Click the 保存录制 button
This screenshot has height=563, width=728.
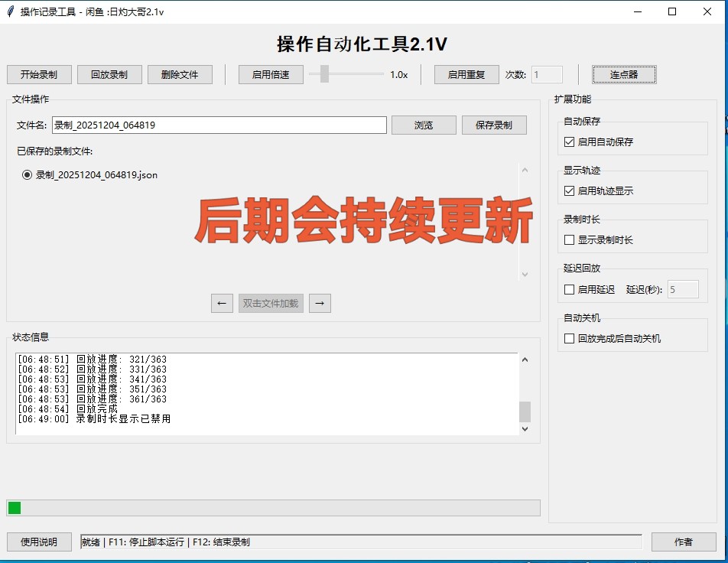[x=494, y=125]
